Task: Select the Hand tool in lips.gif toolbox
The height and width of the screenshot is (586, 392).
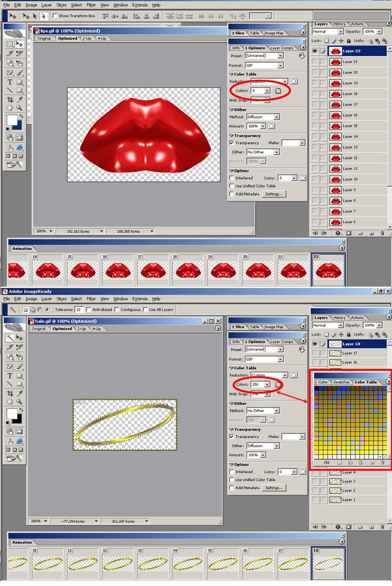Action: (10, 108)
